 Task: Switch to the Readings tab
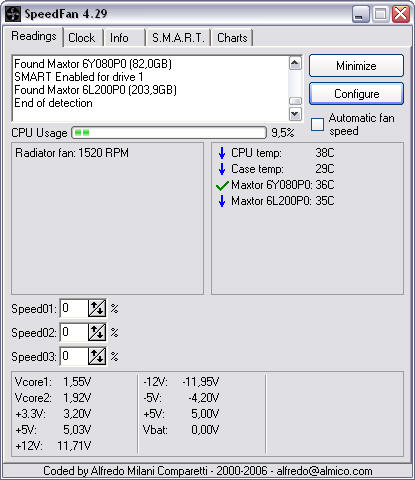pos(34,36)
